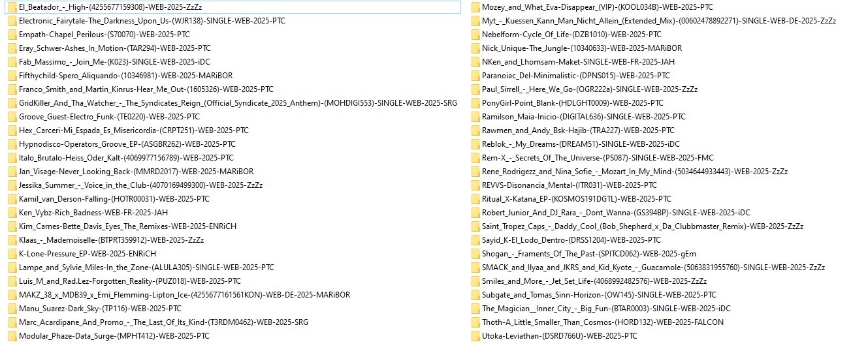
Task: Click the Utoka-Leviathan folder name
Action: pos(559,336)
